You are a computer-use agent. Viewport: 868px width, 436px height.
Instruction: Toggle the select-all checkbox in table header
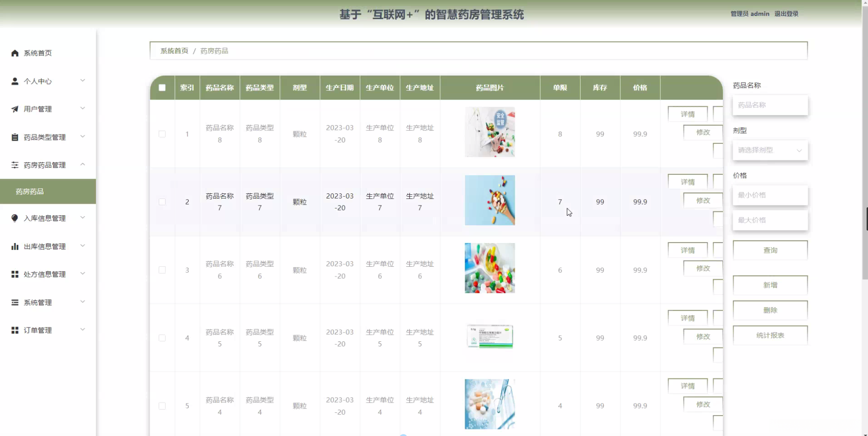[162, 88]
